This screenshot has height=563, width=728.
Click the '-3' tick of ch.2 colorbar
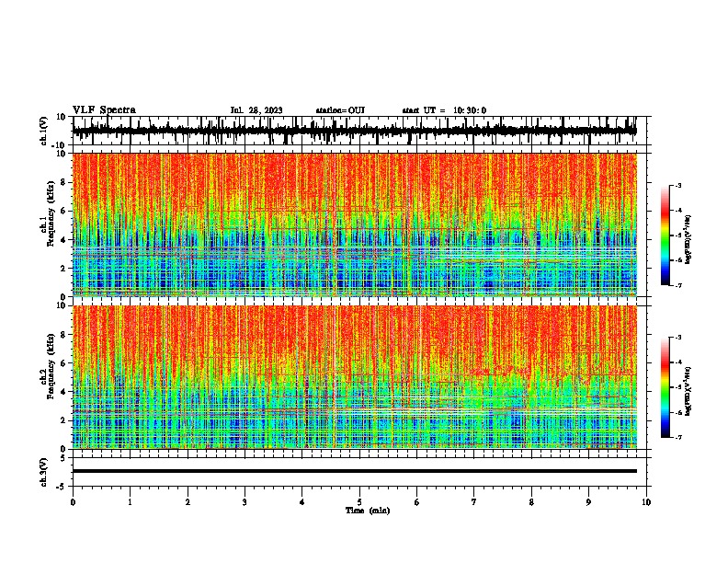(x=678, y=338)
